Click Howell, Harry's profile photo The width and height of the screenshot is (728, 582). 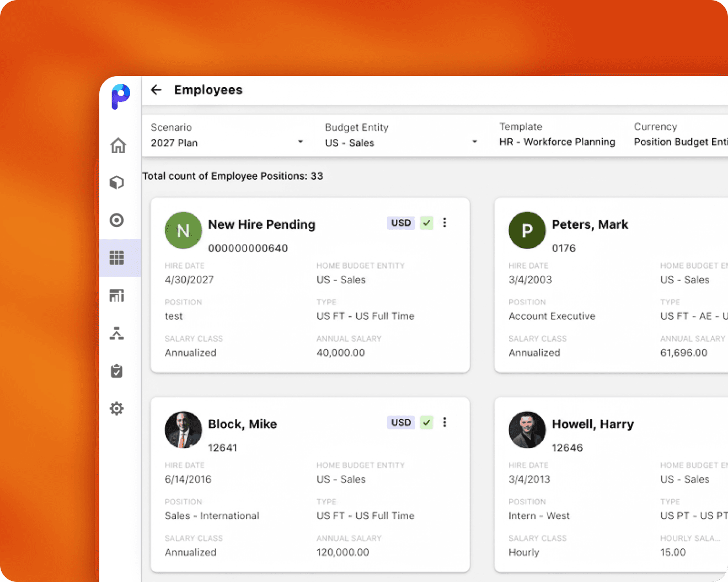(527, 430)
